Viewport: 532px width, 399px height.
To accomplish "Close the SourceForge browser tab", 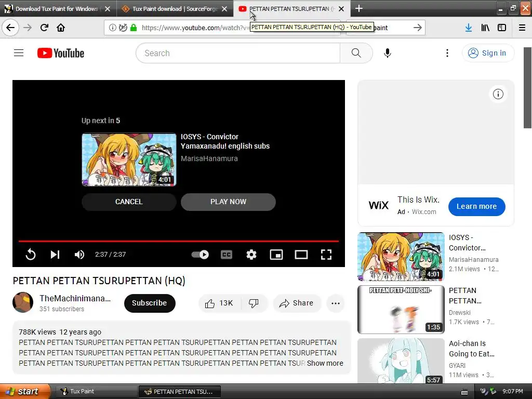I will (x=224, y=9).
